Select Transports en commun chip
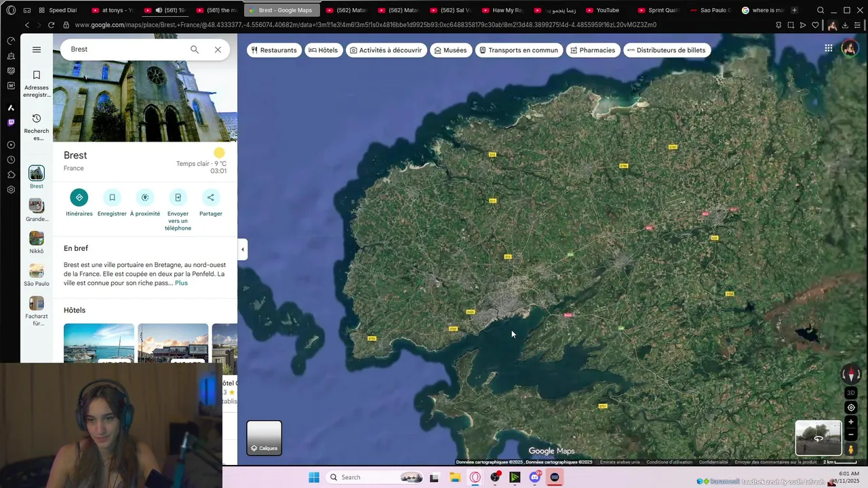This screenshot has width=868, height=488. click(x=518, y=50)
